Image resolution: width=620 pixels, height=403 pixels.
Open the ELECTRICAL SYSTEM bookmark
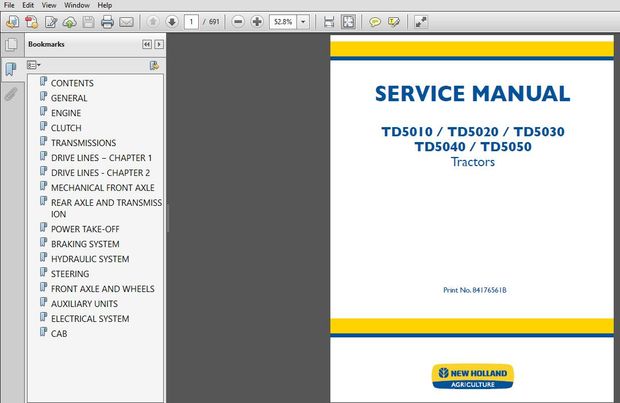(90, 319)
